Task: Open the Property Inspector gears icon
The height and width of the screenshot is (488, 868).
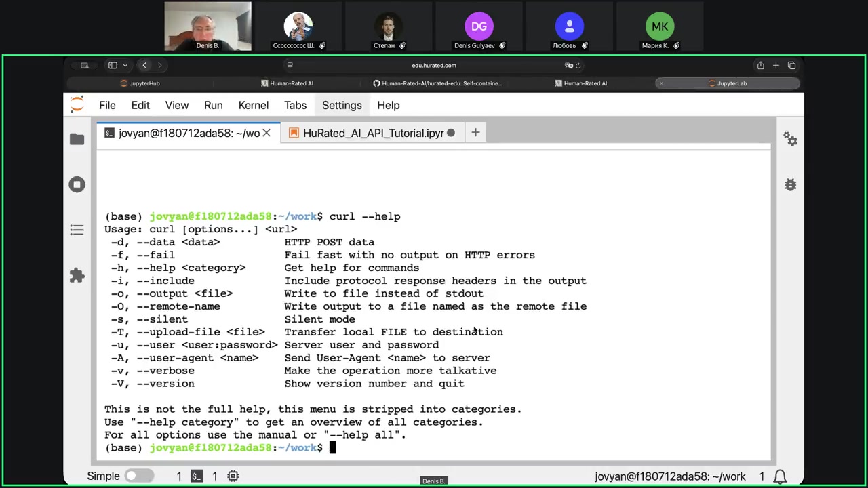Action: [x=790, y=139]
